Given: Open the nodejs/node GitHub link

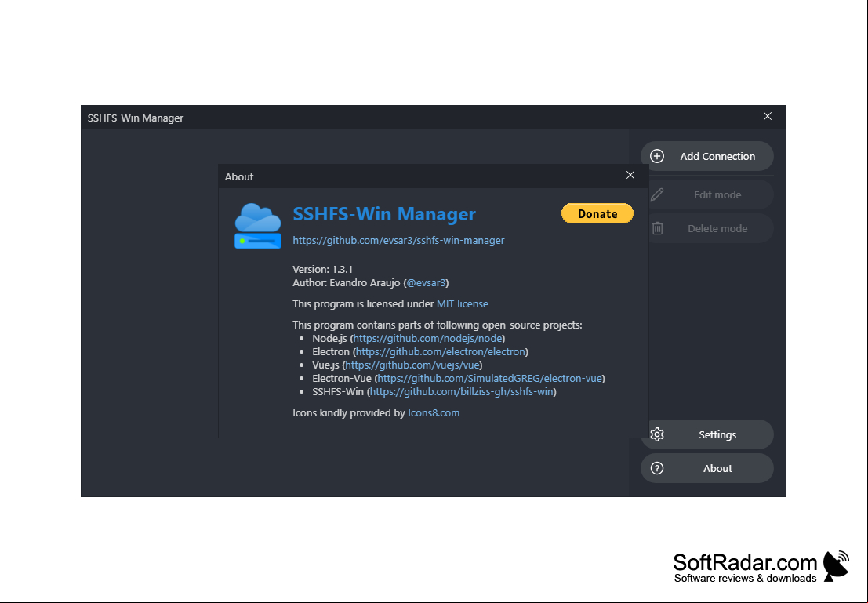Looking at the screenshot, I should [x=428, y=338].
